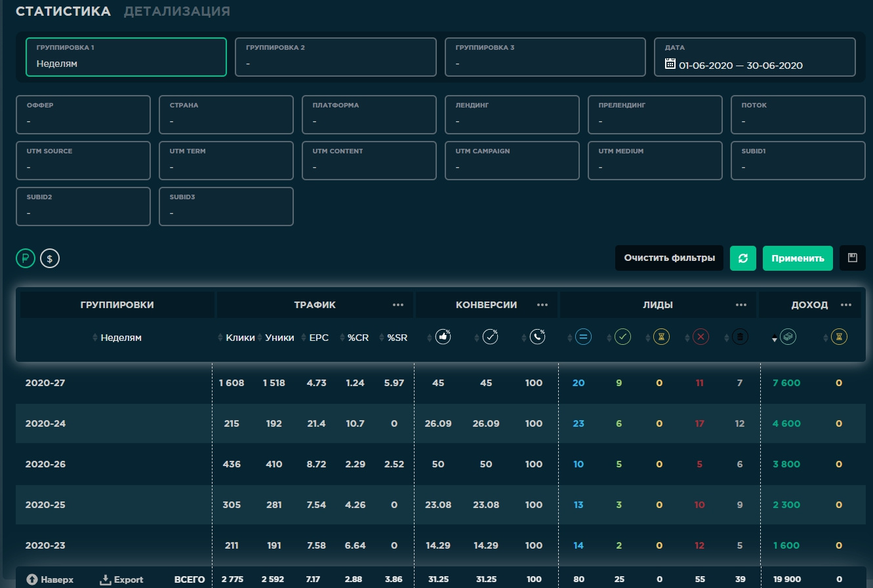Click the SubID2 filter field
The width and height of the screenshot is (873, 588).
tap(83, 206)
